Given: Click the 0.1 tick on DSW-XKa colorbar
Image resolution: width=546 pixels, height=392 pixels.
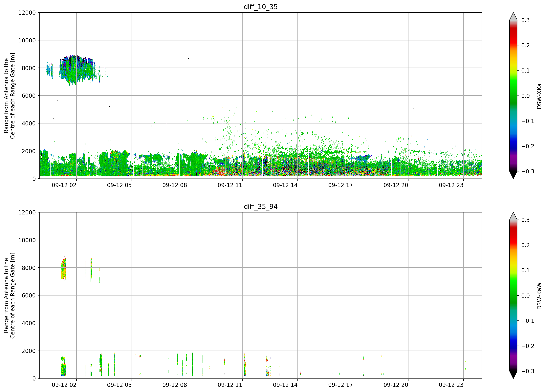Looking at the screenshot, I should (526, 71).
